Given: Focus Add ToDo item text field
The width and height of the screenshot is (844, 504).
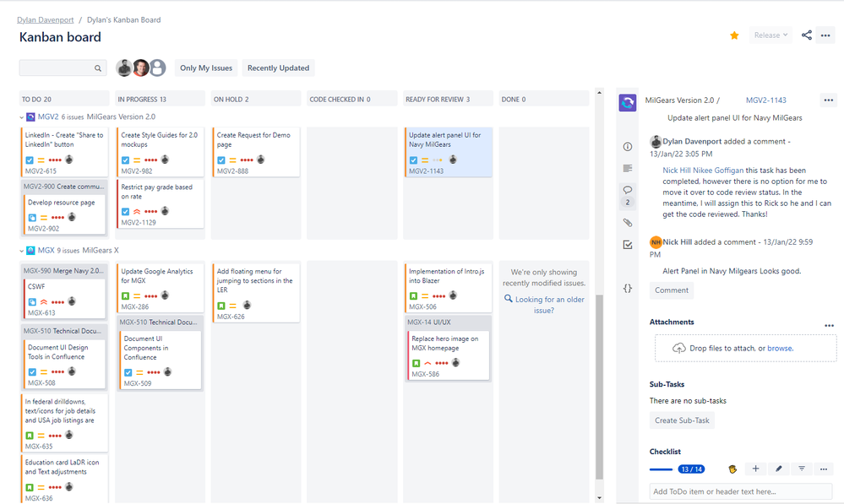Looking at the screenshot, I should (741, 491).
